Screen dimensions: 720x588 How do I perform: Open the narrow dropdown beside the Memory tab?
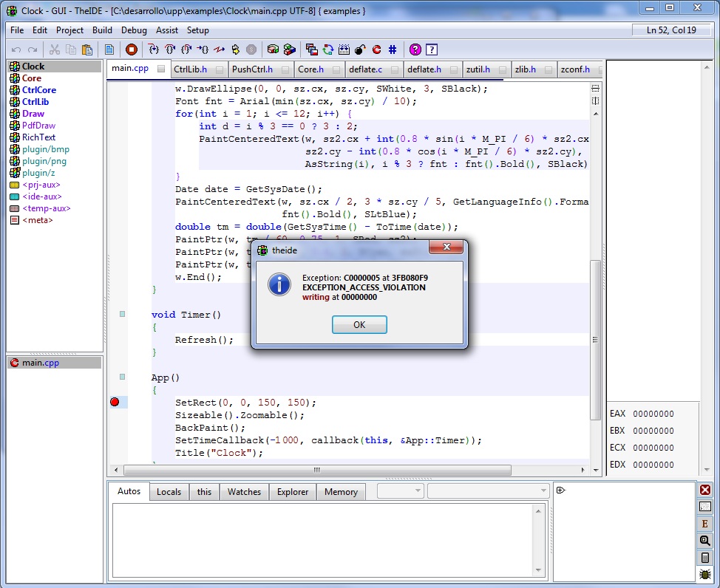coord(400,490)
